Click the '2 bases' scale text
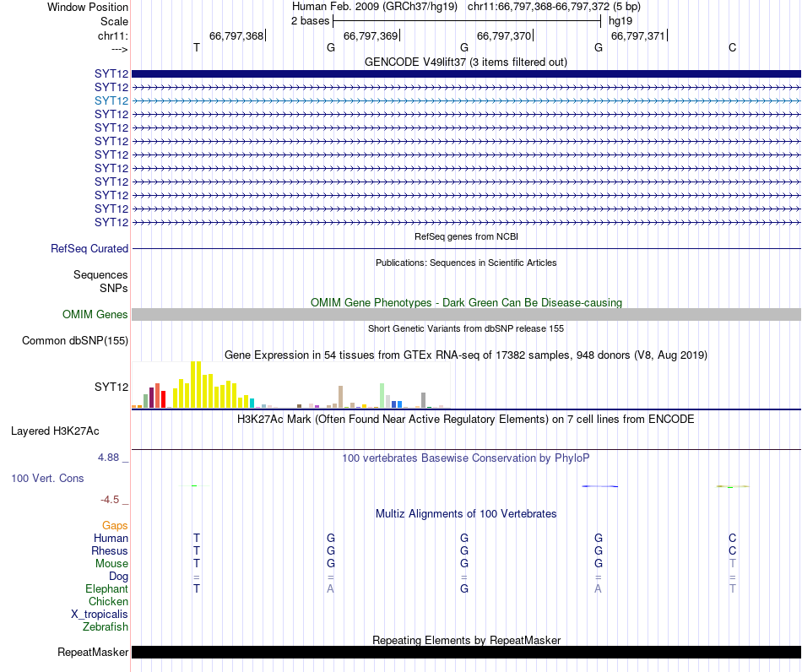Screen dimensions: 802x672 click(310, 21)
